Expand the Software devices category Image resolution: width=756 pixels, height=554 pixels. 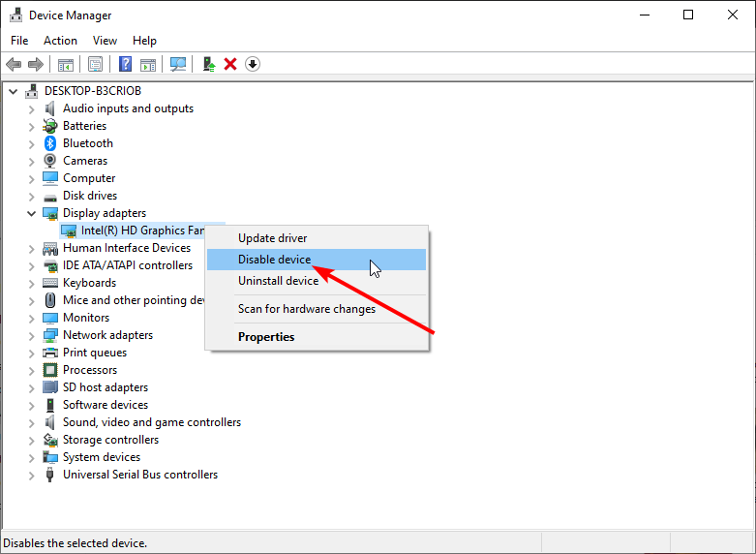click(32, 406)
